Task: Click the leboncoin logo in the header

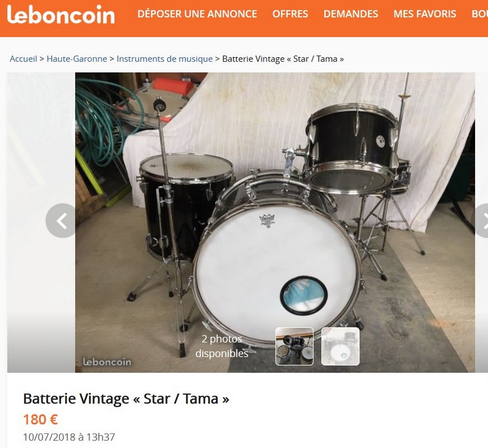Action: (x=61, y=15)
